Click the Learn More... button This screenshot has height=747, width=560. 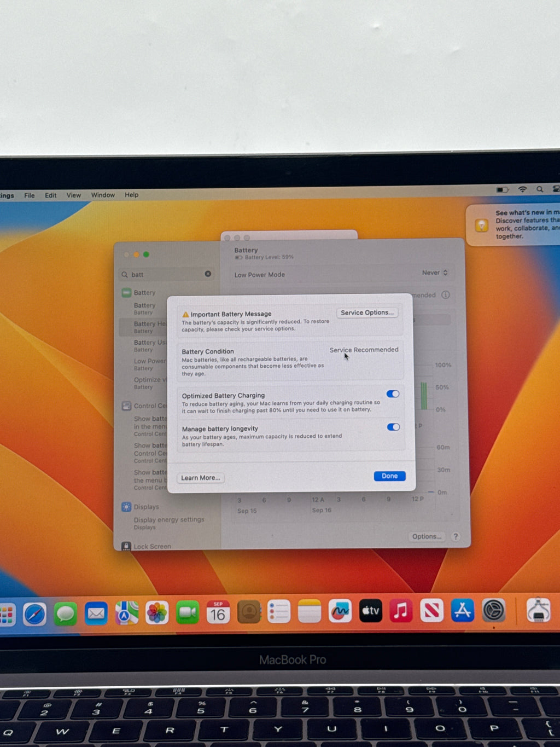coord(201,478)
